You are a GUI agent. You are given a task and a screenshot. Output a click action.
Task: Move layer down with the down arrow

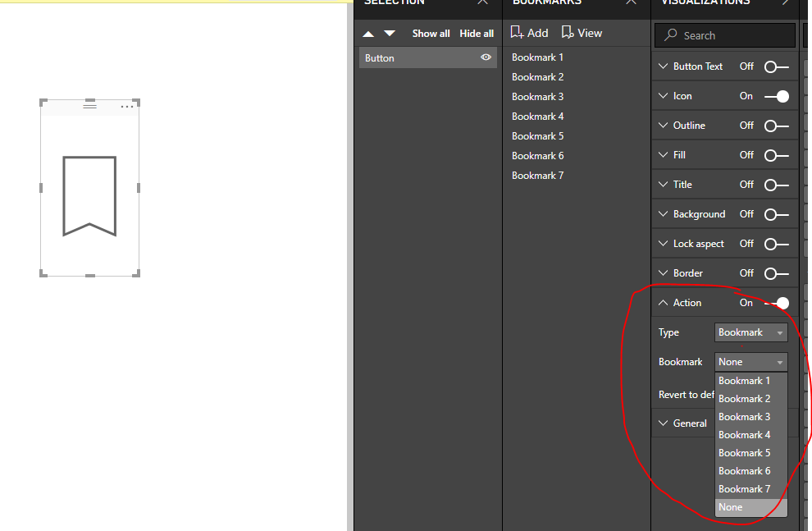point(390,34)
